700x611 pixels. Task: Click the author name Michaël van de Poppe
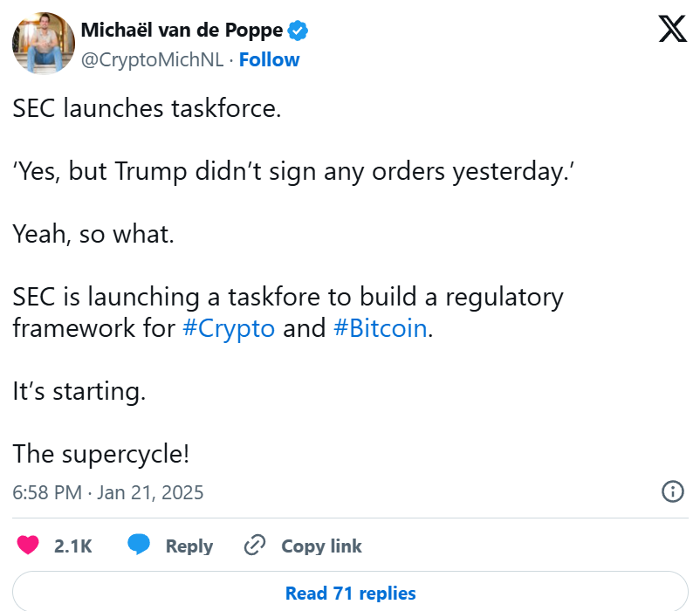click(x=182, y=31)
